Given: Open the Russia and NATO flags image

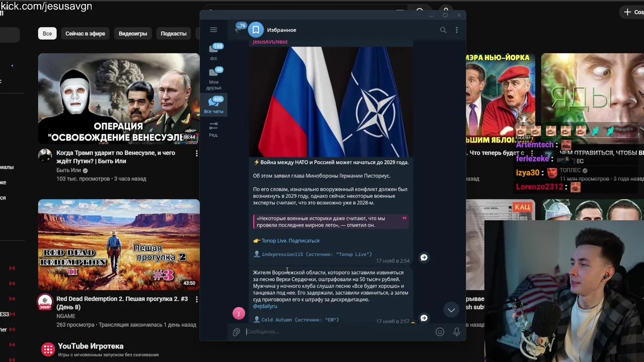Looking at the screenshot, I should 332,102.
